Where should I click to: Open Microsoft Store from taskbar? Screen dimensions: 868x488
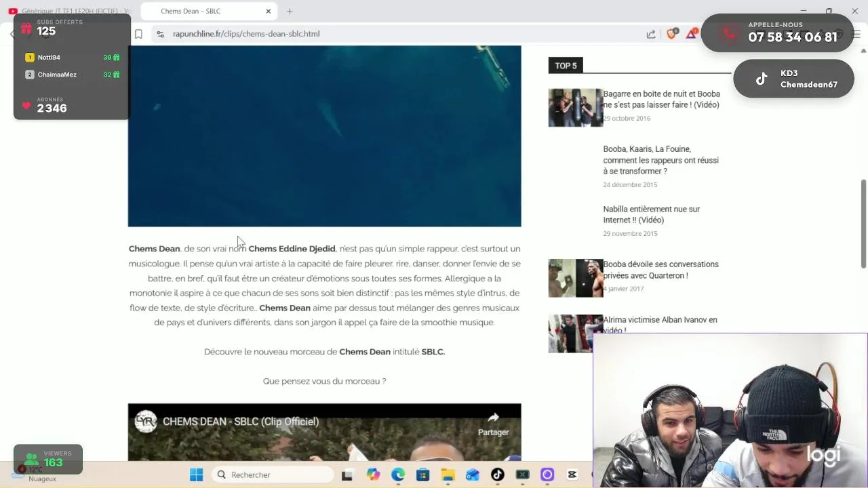(x=422, y=475)
